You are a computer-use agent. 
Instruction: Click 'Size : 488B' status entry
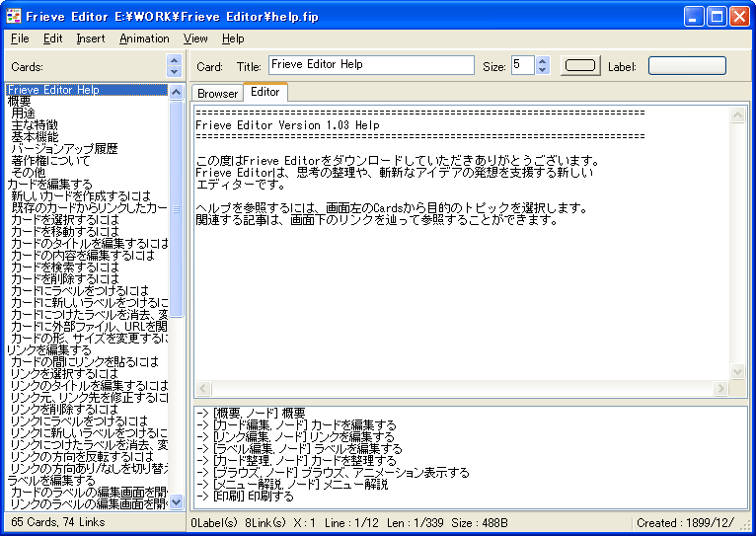pyautogui.click(x=480, y=523)
